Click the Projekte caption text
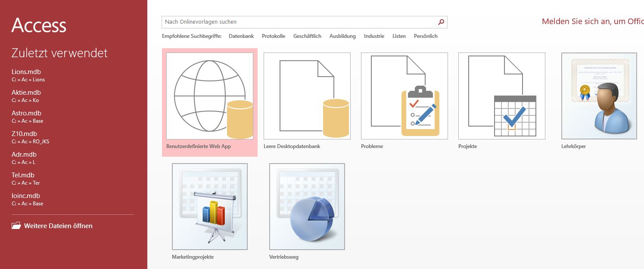The image size is (644, 269). click(x=467, y=146)
